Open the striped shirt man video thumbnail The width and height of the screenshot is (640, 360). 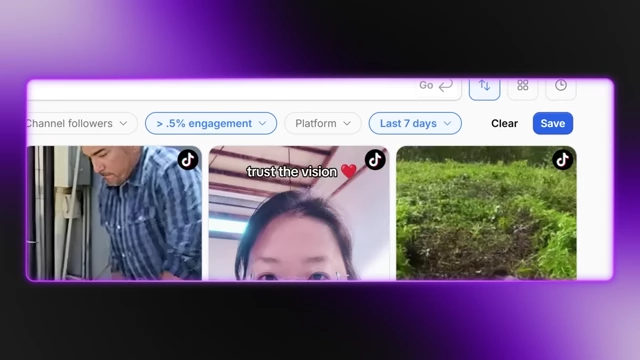[x=114, y=213]
